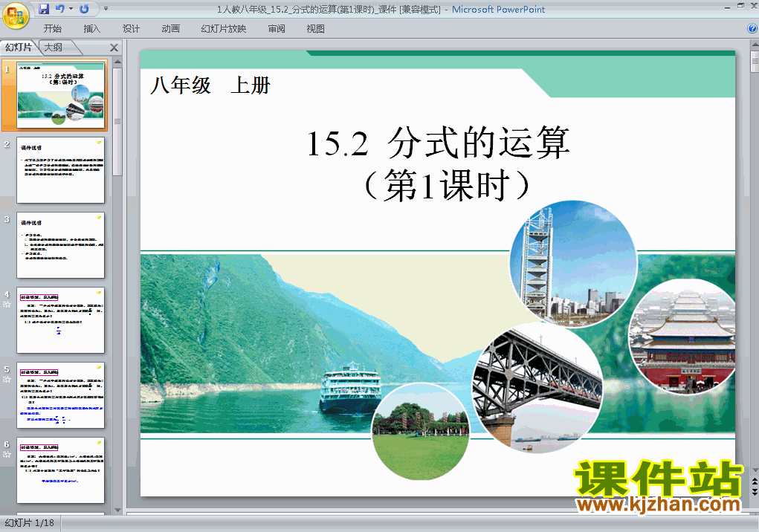
Task: Click the slide title 15.2 分式的运算
Action: click(439, 143)
